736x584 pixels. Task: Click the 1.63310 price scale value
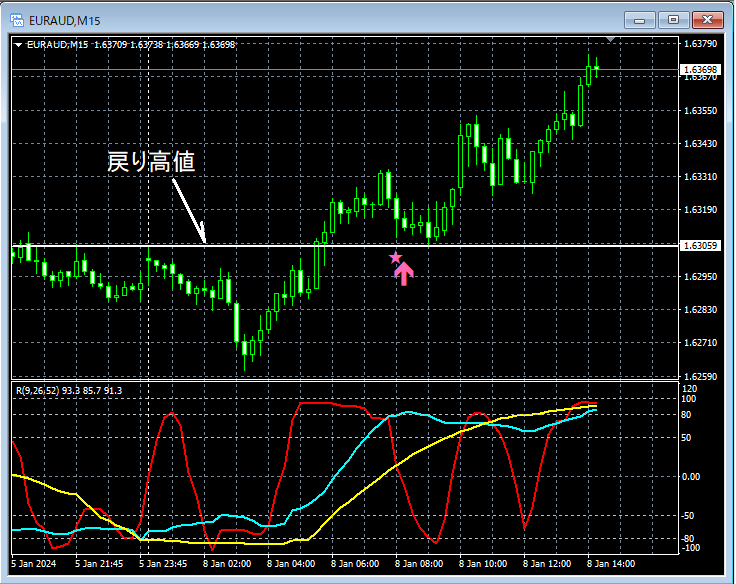point(700,177)
